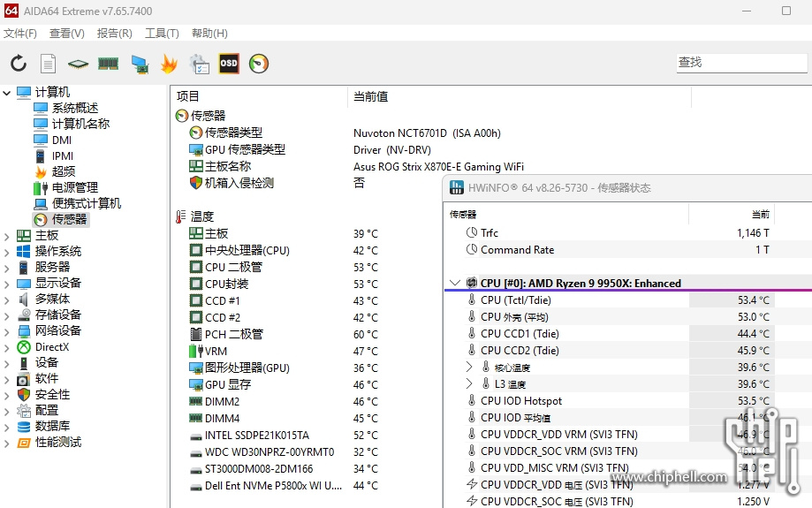Click the 机箱入侵检测 shield icon

(x=196, y=183)
